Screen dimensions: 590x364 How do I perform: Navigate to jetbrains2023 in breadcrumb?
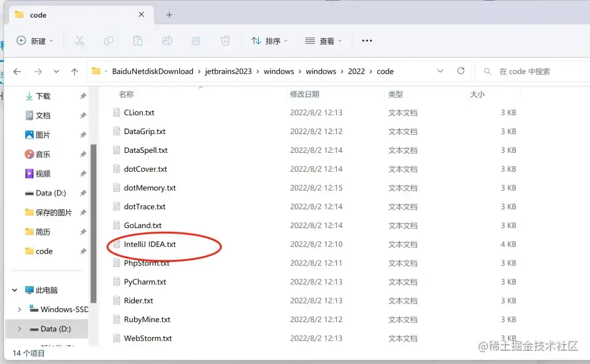229,71
